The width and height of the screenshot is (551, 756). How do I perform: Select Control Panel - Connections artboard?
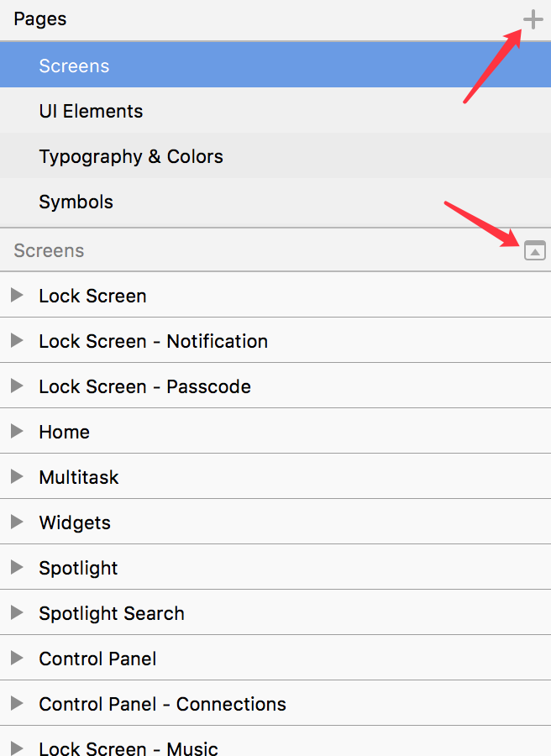click(x=275, y=703)
